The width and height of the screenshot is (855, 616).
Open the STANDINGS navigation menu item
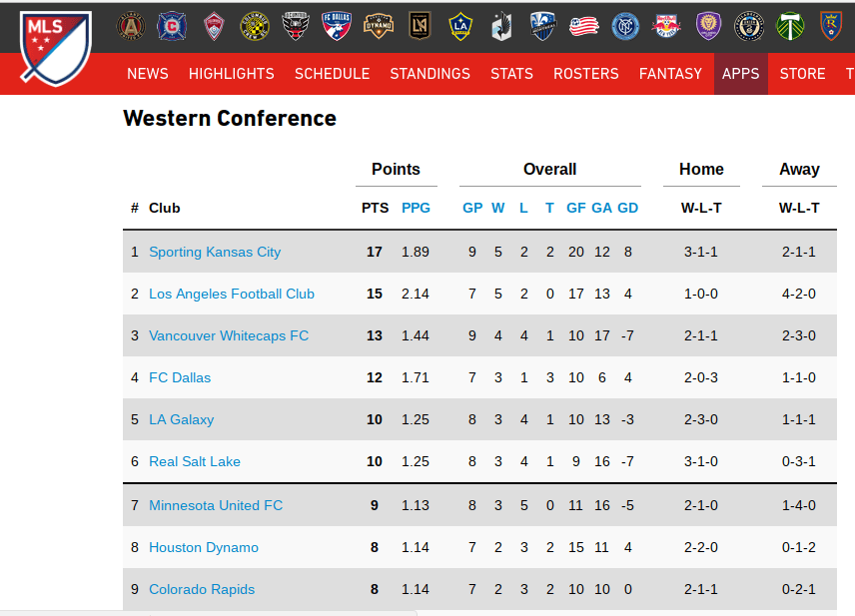[429, 74]
